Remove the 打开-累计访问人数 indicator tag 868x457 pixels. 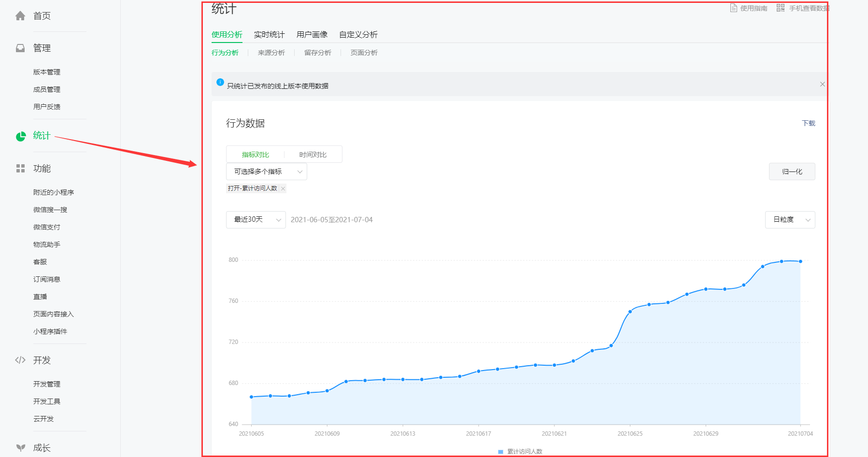(x=283, y=188)
